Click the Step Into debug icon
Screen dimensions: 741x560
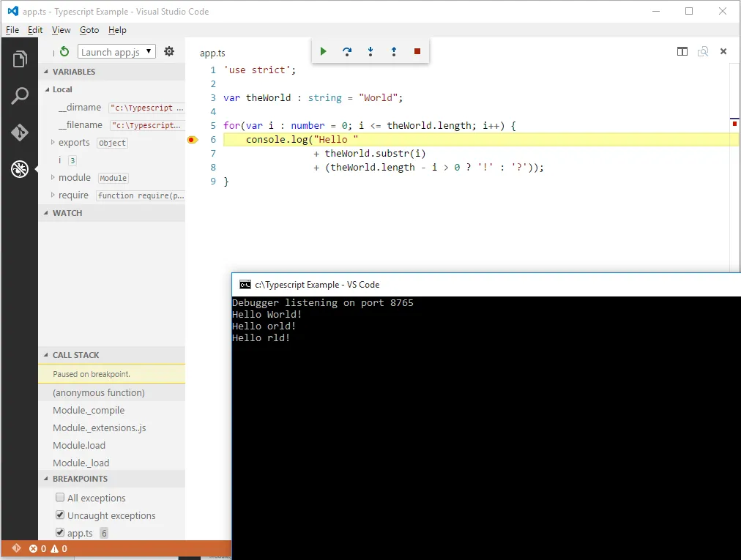coord(370,51)
